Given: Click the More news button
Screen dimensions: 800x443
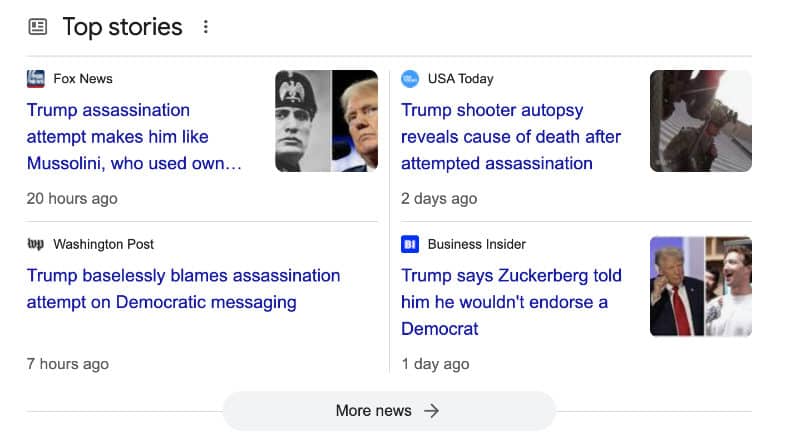Looking at the screenshot, I should point(389,410).
